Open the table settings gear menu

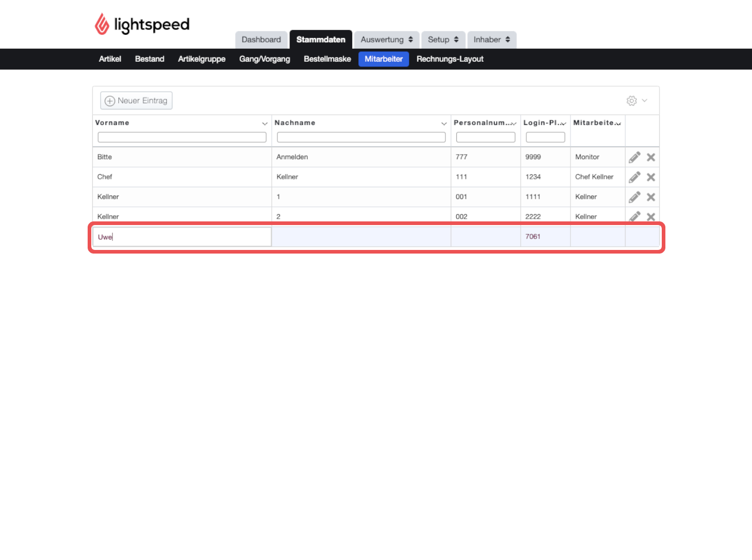[637, 101]
